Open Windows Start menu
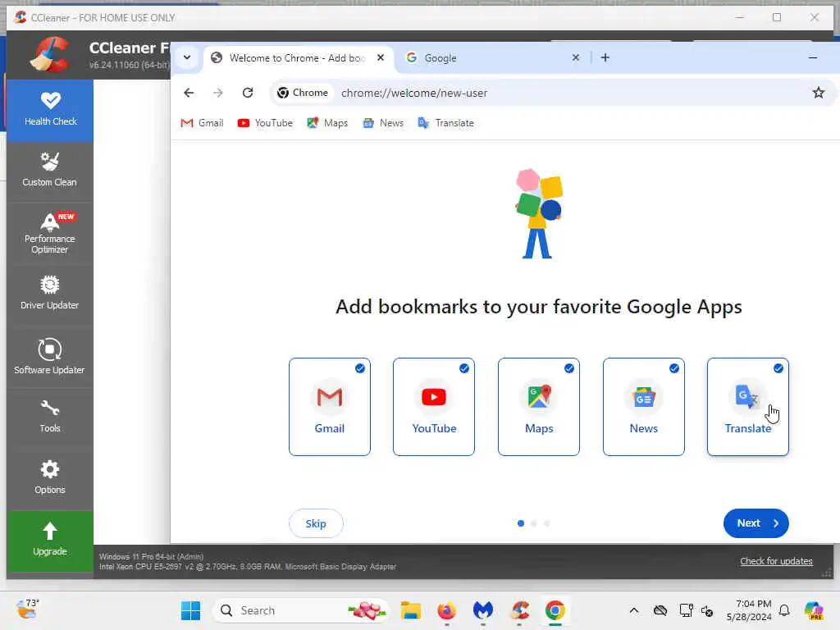Image resolution: width=840 pixels, height=630 pixels. pyautogui.click(x=190, y=610)
